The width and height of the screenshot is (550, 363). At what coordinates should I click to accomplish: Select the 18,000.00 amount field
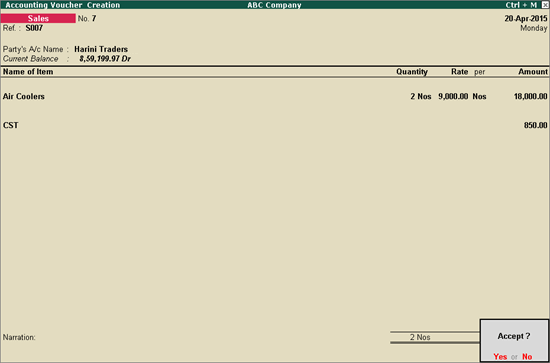tap(530, 96)
